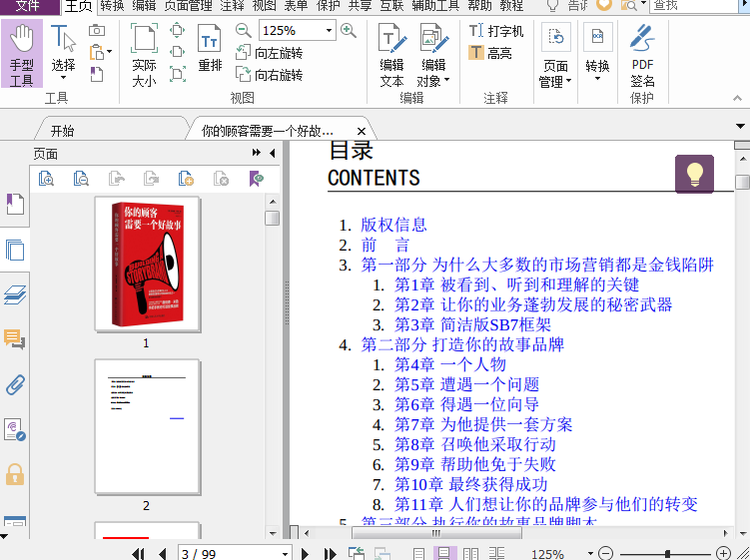This screenshot has height=560, width=750.
Task: Open the Edit Text (编辑文本) tool
Action: pyautogui.click(x=391, y=55)
